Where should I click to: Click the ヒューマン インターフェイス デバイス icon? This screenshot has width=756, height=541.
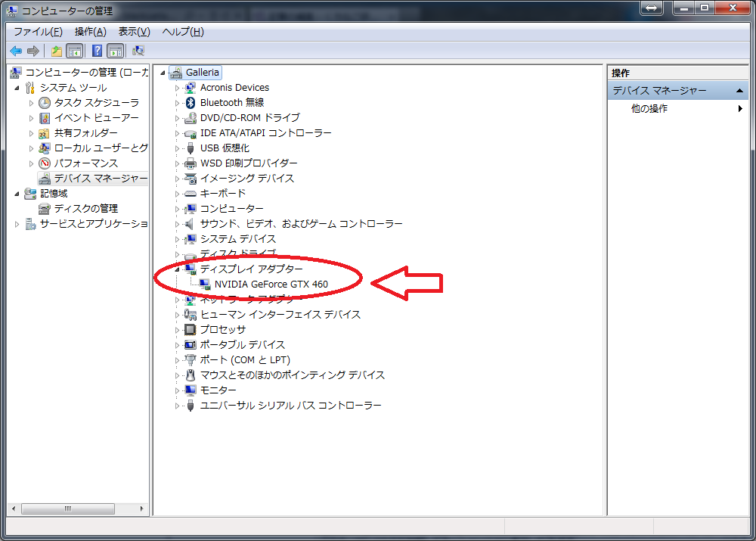click(191, 315)
